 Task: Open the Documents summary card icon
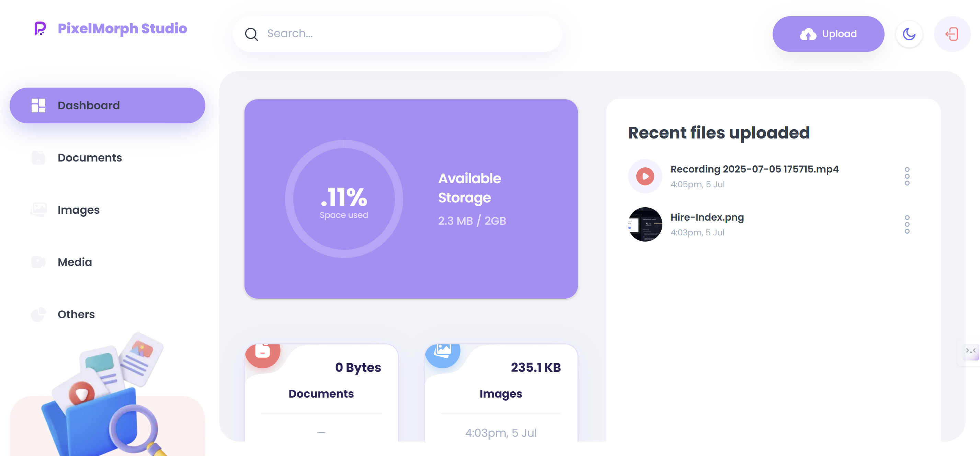pos(262,352)
